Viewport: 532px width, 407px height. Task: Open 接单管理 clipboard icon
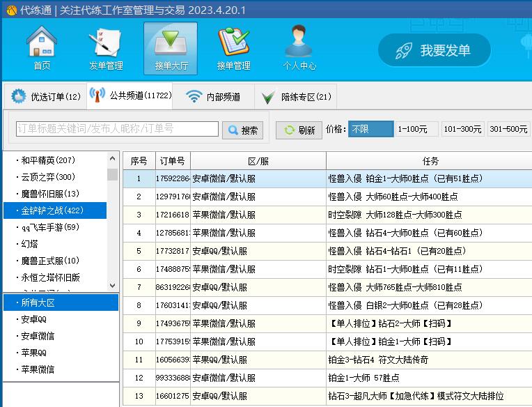234,48
